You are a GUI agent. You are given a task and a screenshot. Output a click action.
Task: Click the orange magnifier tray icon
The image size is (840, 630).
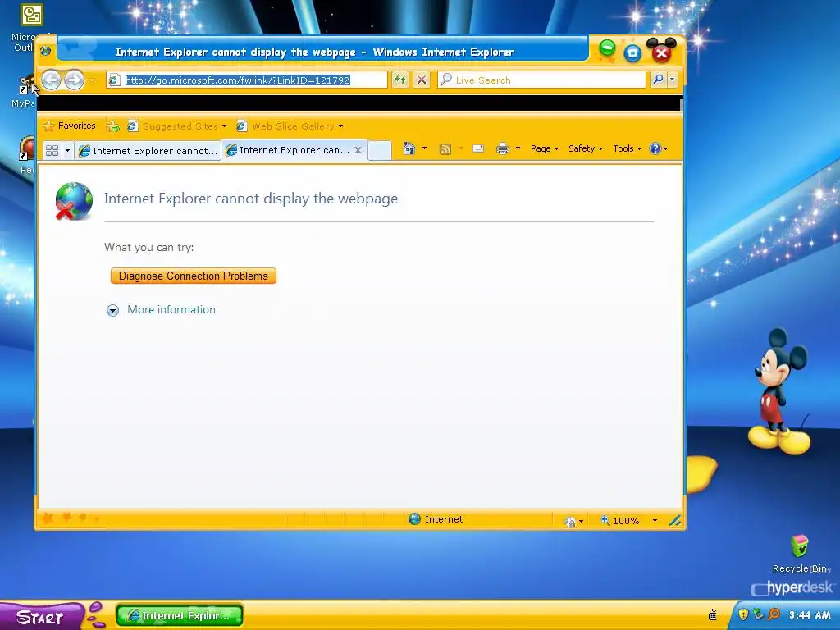pyautogui.click(x=774, y=614)
